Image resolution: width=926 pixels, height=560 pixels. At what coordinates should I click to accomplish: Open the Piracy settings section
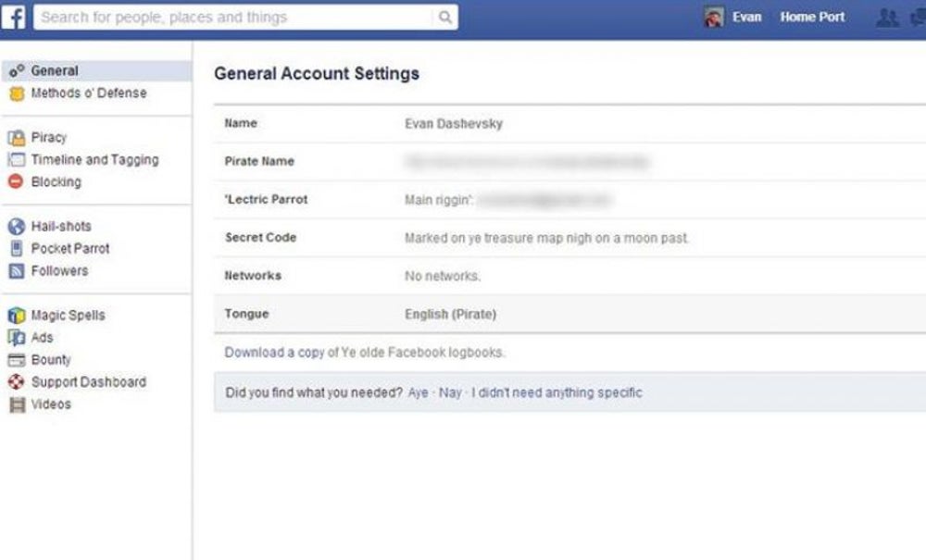pos(48,138)
